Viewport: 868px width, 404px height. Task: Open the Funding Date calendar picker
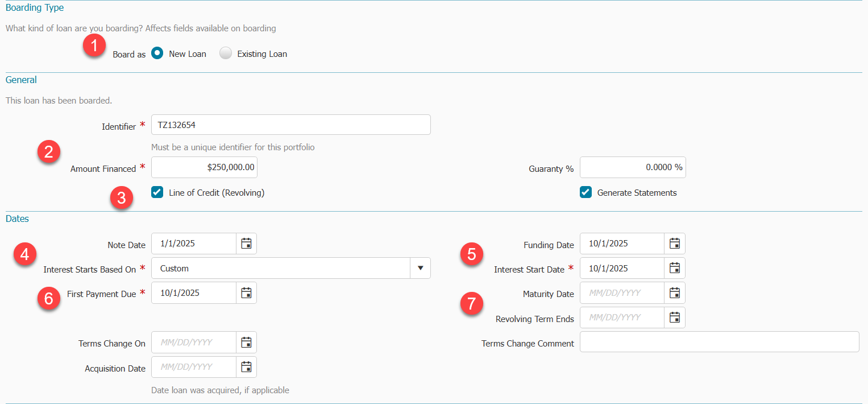[x=675, y=244]
